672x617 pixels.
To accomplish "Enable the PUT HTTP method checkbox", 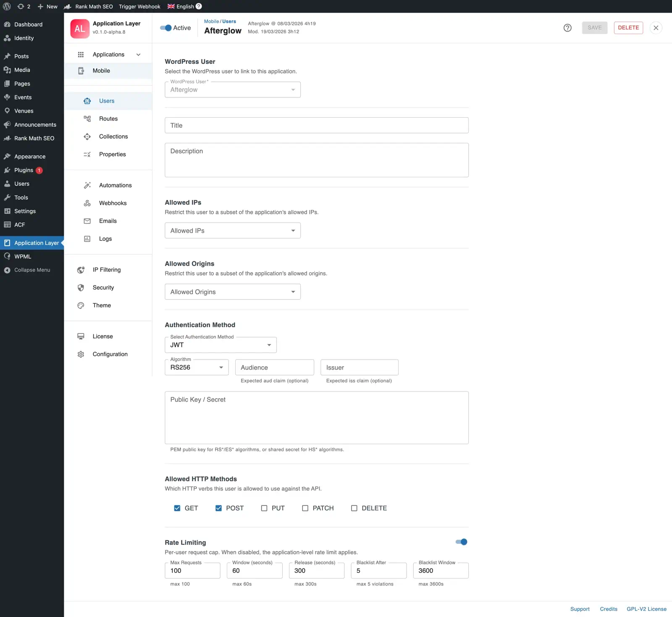I will click(x=265, y=508).
